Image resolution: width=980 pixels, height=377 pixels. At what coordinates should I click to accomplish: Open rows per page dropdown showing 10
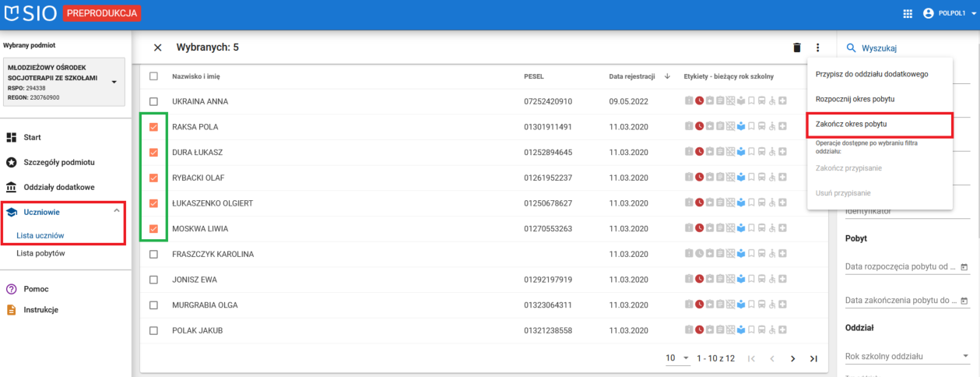pyautogui.click(x=678, y=358)
